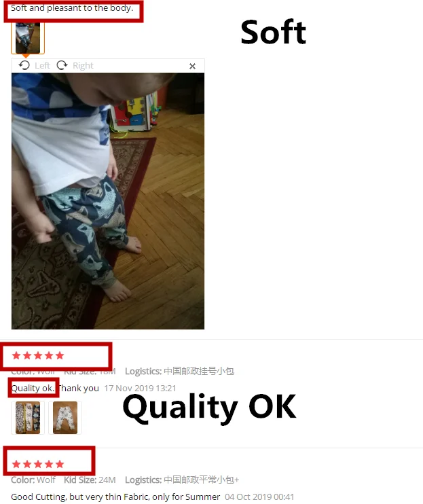Select the Right rotation label
Viewport: 423px width, 504px height.
pyautogui.click(x=83, y=66)
